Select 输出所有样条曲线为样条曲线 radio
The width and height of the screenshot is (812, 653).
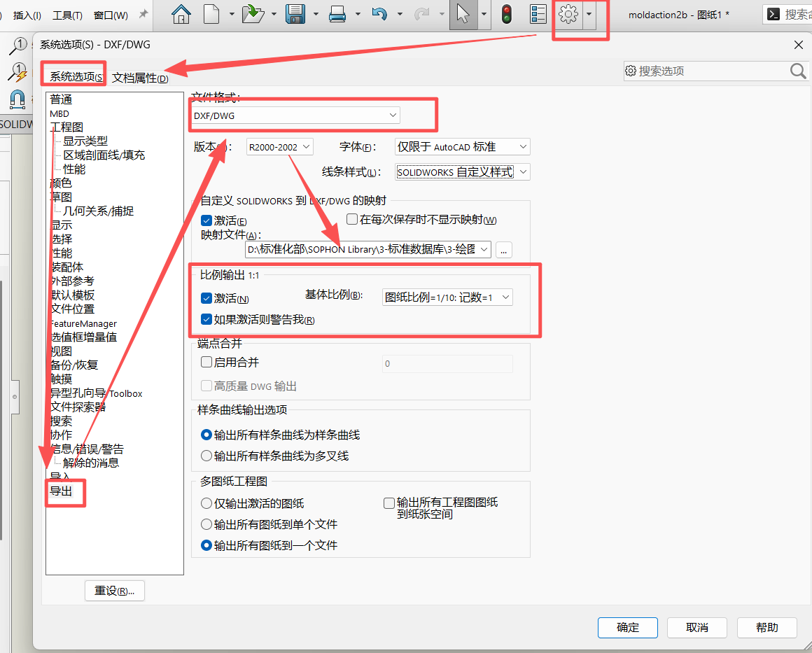206,435
